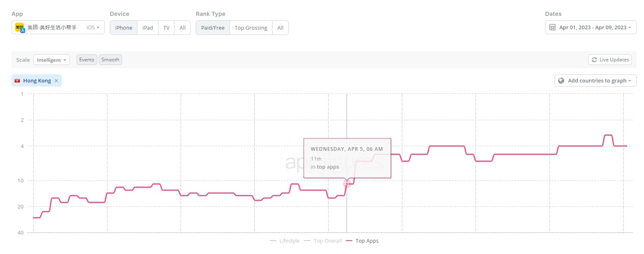Select the Paid/Free rank type
Image resolution: width=644 pixels, height=254 pixels.
(213, 28)
